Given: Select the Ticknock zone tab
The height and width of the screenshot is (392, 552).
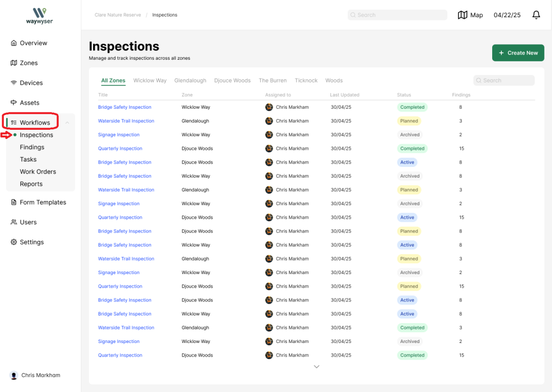Looking at the screenshot, I should click(x=306, y=81).
